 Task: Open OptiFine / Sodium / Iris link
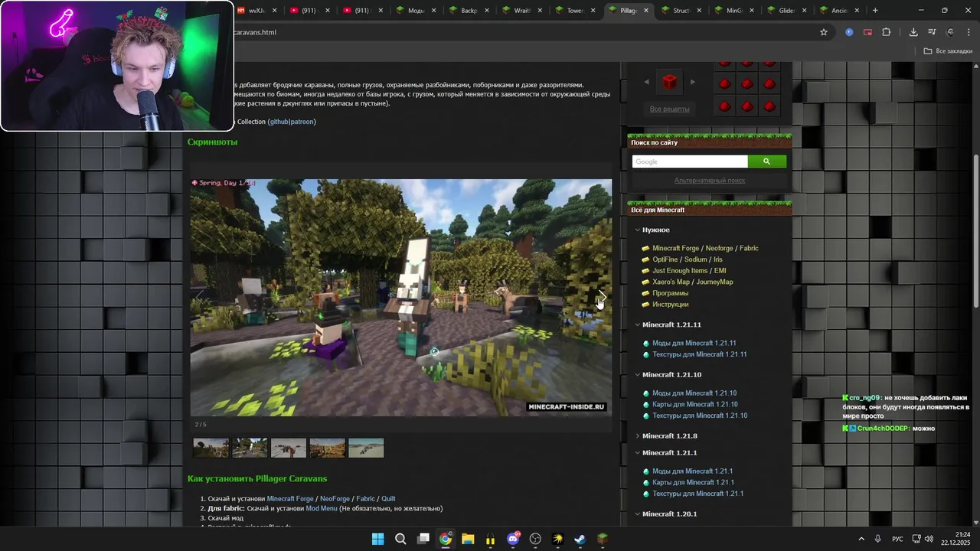coord(687,259)
